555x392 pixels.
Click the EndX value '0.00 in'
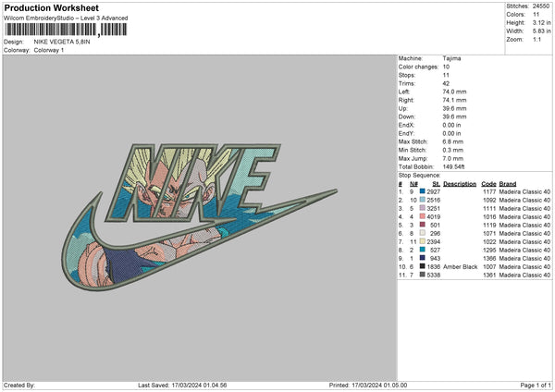coord(451,125)
